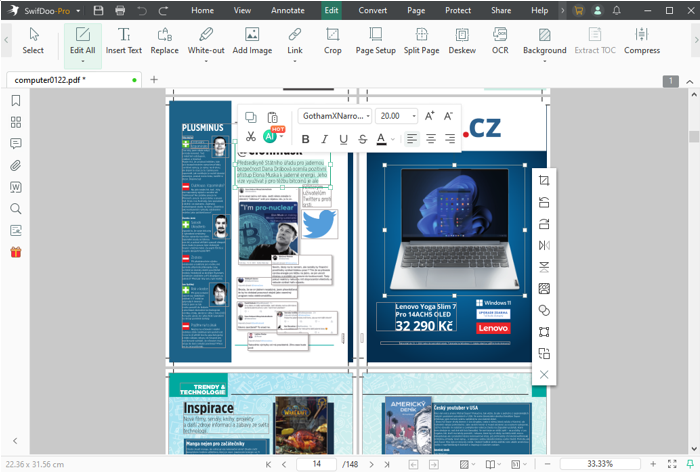This screenshot has height=472, width=700.
Task: Select the Crop tool in the ribbon
Action: [x=332, y=40]
